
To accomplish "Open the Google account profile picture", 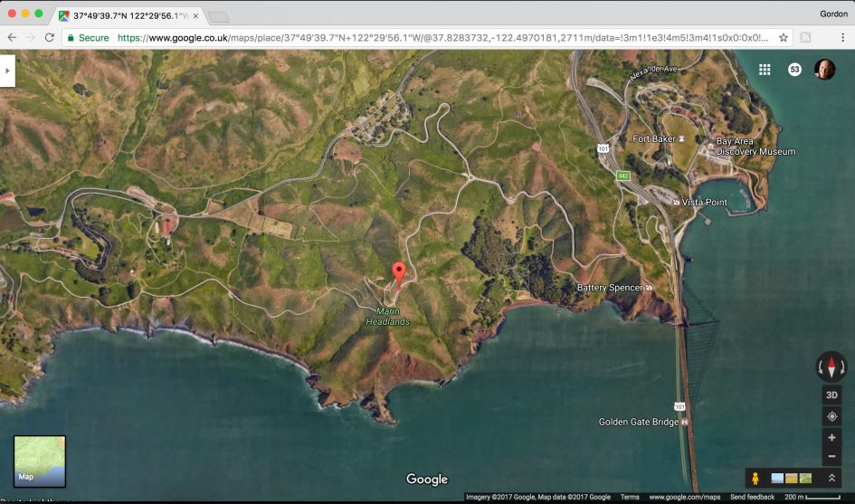I will (x=824, y=70).
